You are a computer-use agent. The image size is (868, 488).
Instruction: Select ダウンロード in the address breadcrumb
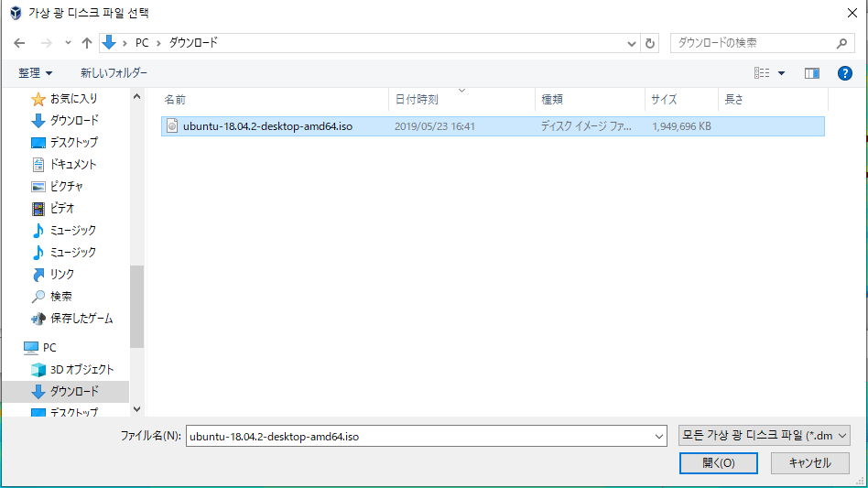point(193,43)
